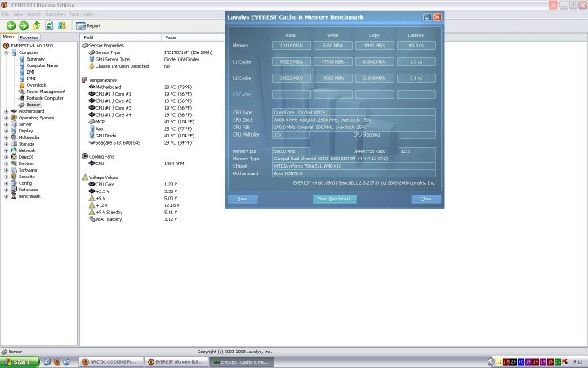The width and height of the screenshot is (588, 368).
Task: Expand the Network tree node
Action: tap(7, 150)
